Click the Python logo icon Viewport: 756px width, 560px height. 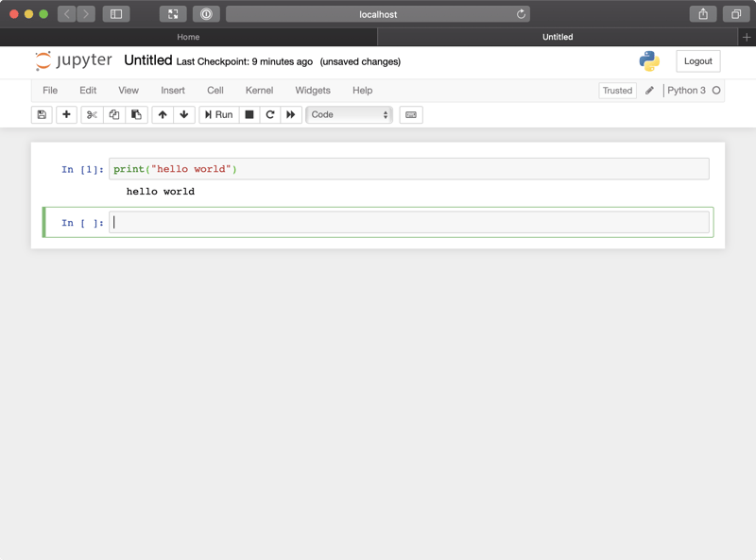(x=649, y=61)
